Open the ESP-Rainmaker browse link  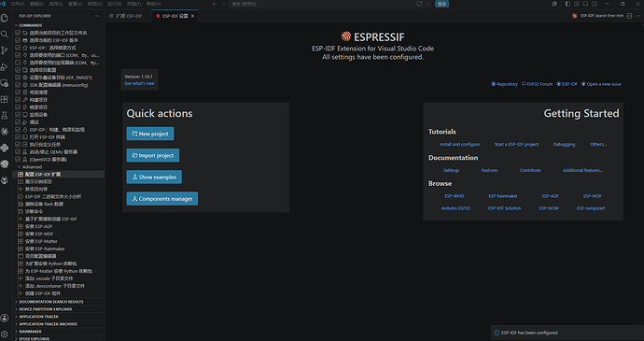pyautogui.click(x=503, y=196)
